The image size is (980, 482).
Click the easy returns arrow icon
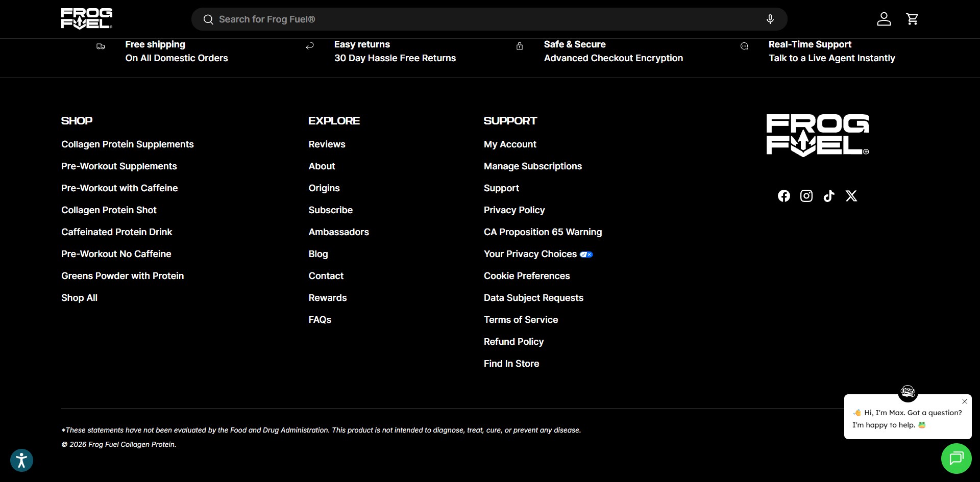(310, 46)
